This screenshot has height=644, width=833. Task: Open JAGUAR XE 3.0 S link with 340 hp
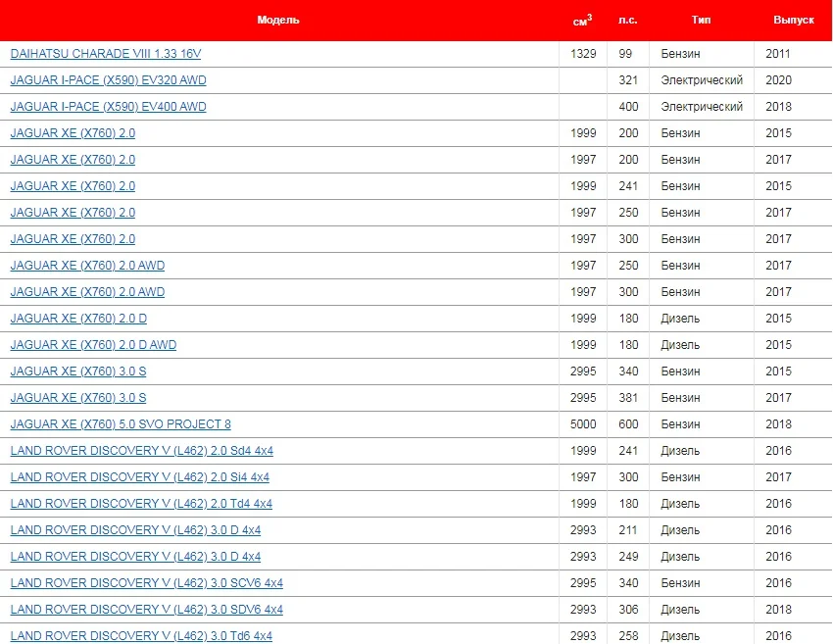tap(78, 372)
